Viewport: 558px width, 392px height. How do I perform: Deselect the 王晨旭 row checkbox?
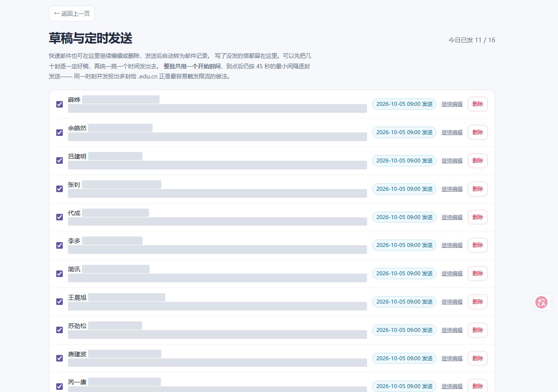point(60,302)
